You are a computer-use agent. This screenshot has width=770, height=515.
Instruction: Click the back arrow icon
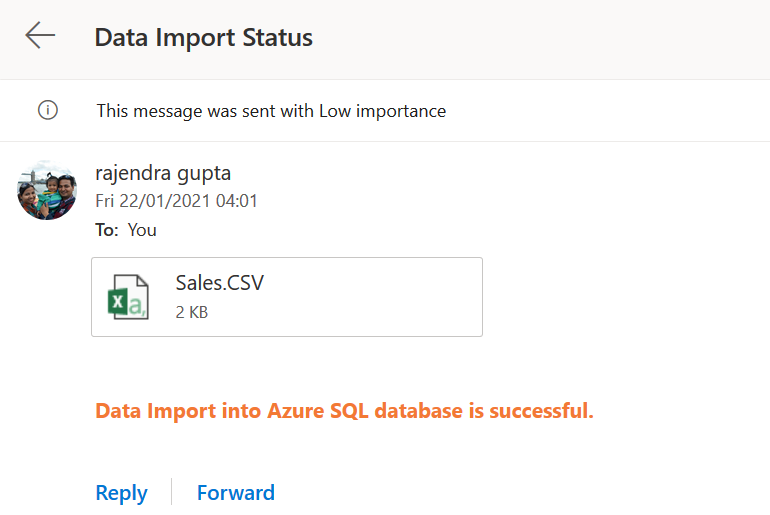tap(40, 36)
